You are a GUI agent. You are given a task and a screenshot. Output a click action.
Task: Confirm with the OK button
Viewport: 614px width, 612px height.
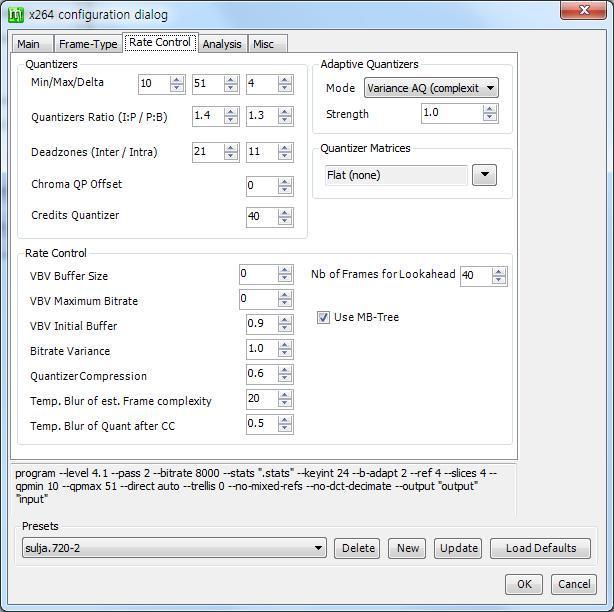click(x=524, y=584)
